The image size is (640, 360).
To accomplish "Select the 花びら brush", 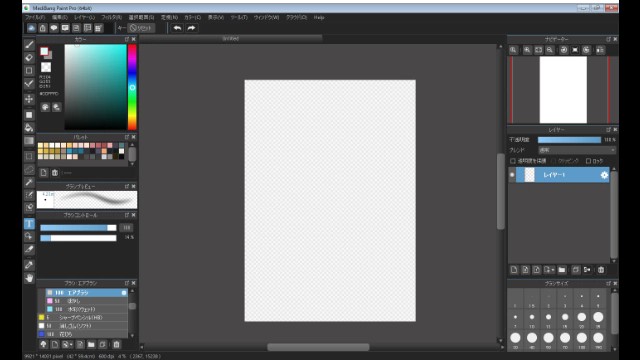I will 82,334.
